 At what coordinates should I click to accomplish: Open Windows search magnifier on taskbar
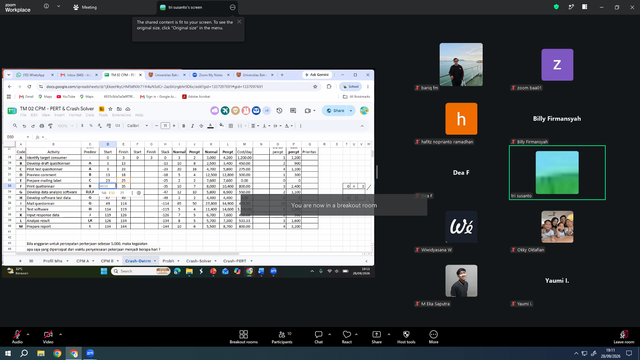point(24,353)
